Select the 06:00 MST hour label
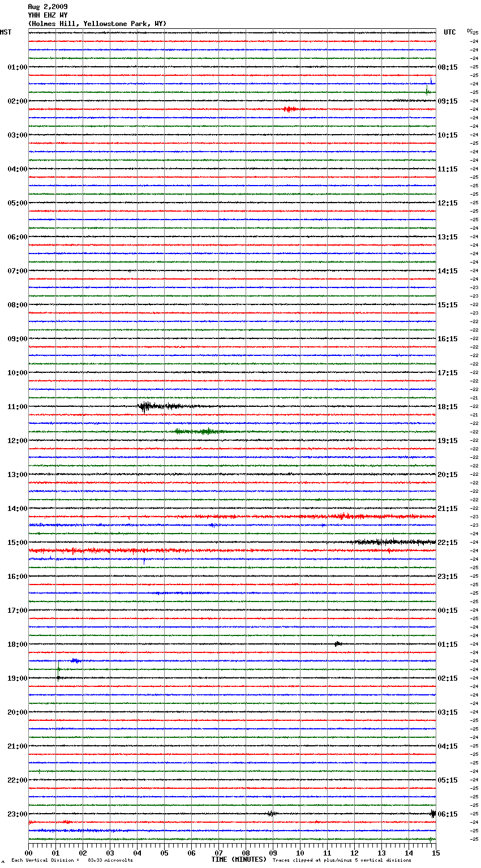The image size is (481, 868). point(18,237)
